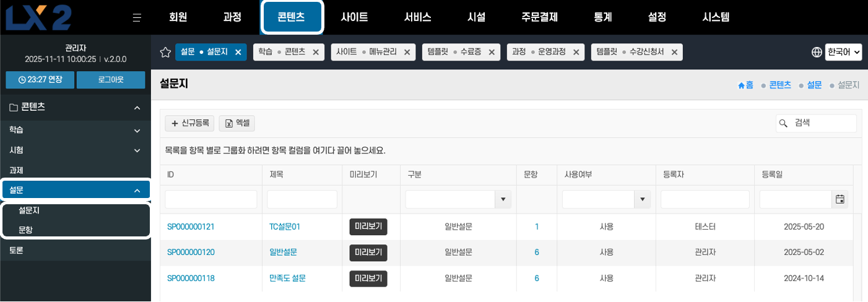Expand the 시험 sidebar menu

coord(137,150)
